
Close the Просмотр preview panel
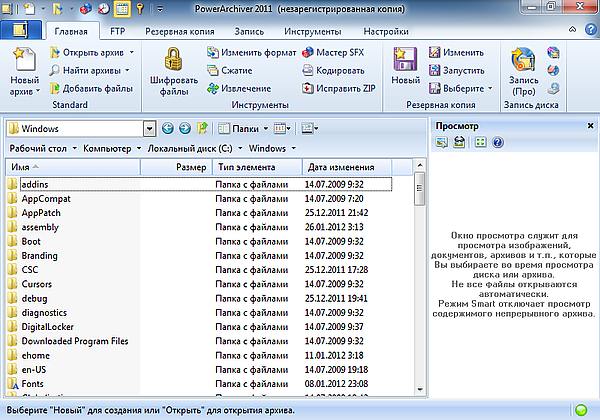tap(590, 126)
